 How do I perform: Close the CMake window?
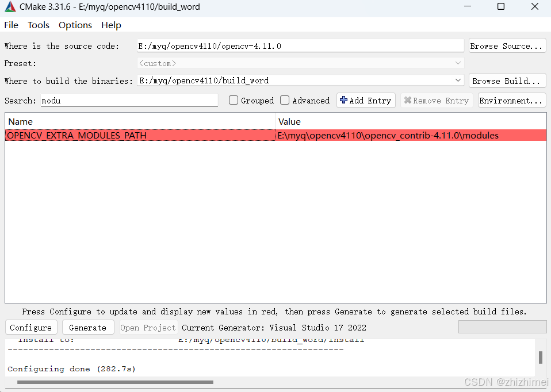[x=535, y=6]
